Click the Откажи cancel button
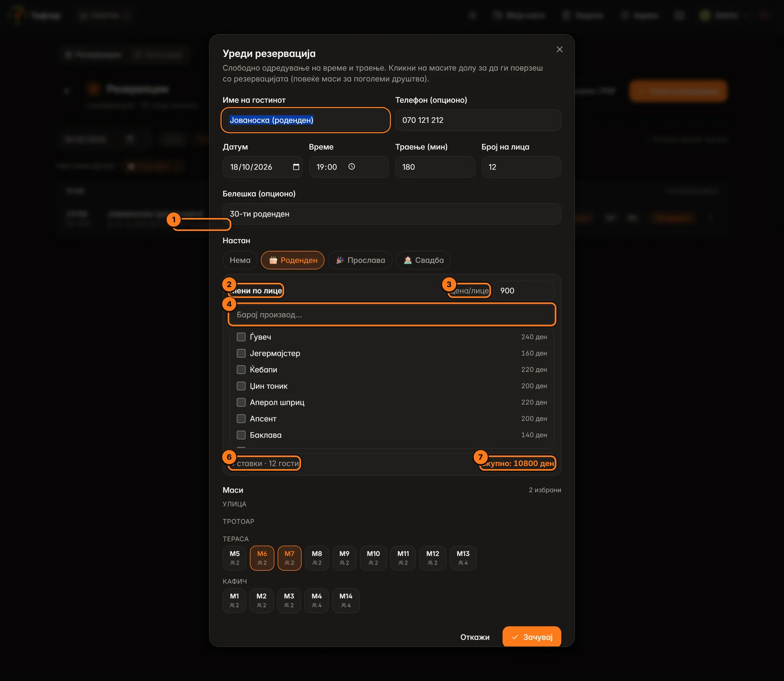The height and width of the screenshot is (681, 784). pos(475,637)
